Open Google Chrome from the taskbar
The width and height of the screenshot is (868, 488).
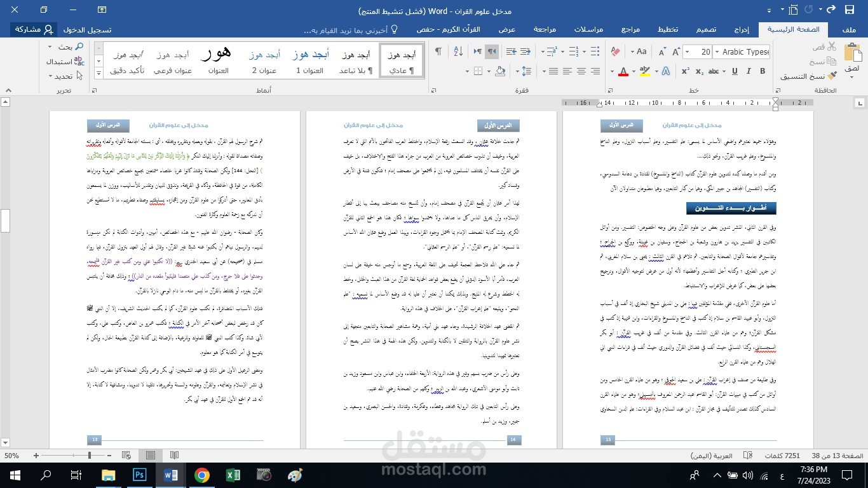pyautogui.click(x=202, y=475)
